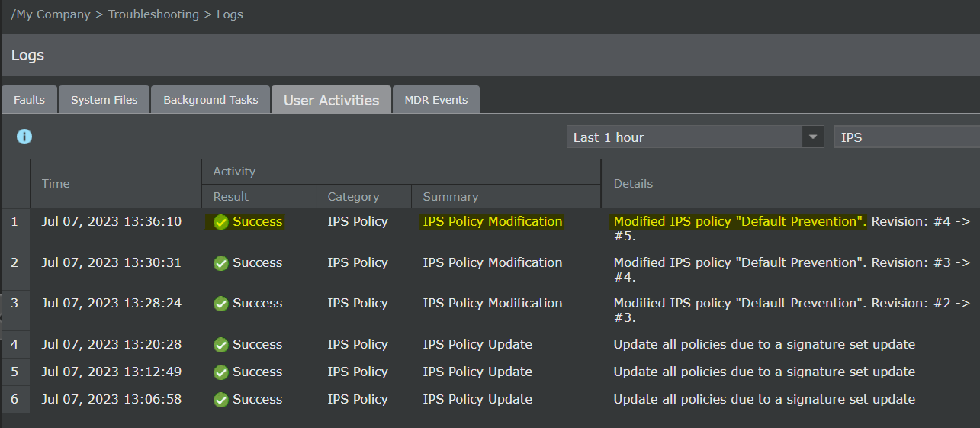Click signature set update details at 13:06:58
980x428 pixels.
click(x=764, y=399)
